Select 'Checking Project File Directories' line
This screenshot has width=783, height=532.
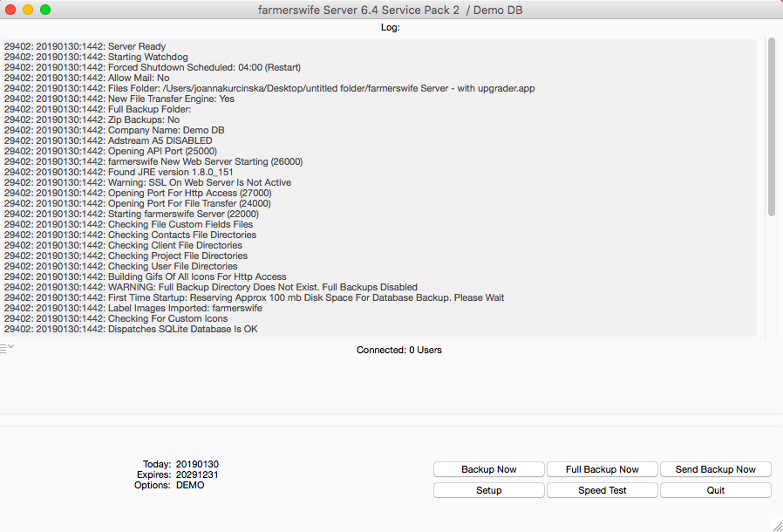126,256
